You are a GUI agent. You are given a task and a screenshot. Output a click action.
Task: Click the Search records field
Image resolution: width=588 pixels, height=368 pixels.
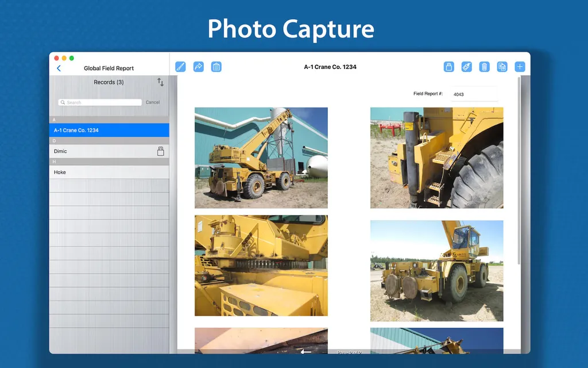coord(100,102)
